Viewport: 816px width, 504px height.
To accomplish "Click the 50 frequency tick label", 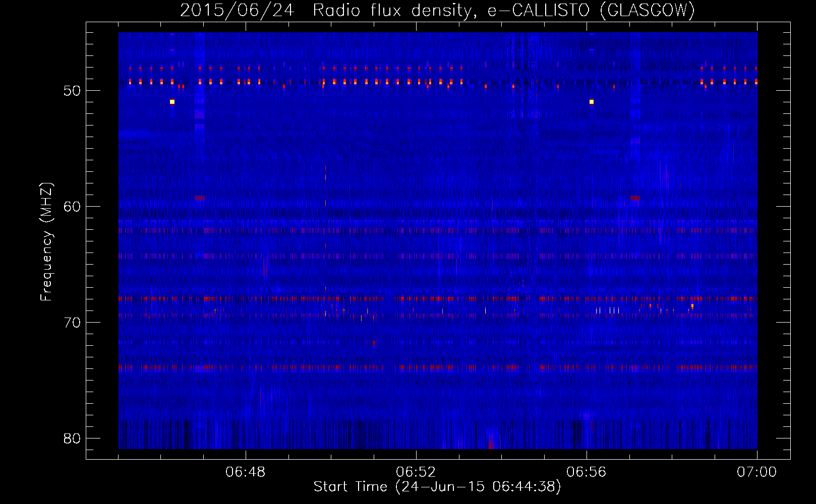I will tap(72, 91).
